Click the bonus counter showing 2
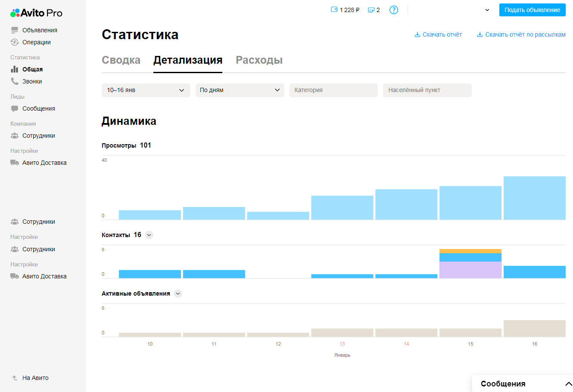 [x=374, y=9]
